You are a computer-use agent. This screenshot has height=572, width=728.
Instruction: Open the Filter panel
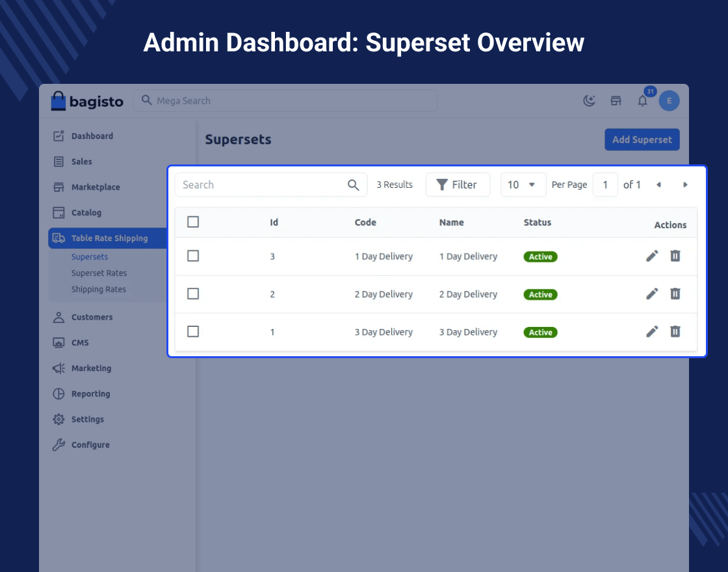(x=457, y=185)
